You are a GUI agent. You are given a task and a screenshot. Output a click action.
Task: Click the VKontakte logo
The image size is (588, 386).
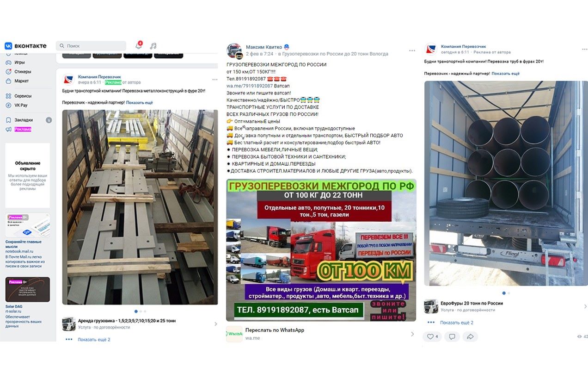[x=26, y=46]
